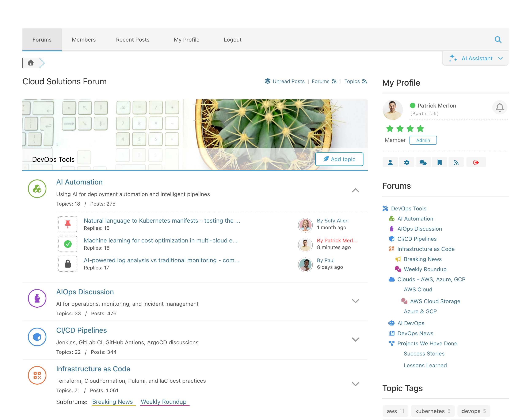Image resolution: width=530 pixels, height=420 pixels.
Task: Click the home breadcrumb icon
Action: click(31, 63)
